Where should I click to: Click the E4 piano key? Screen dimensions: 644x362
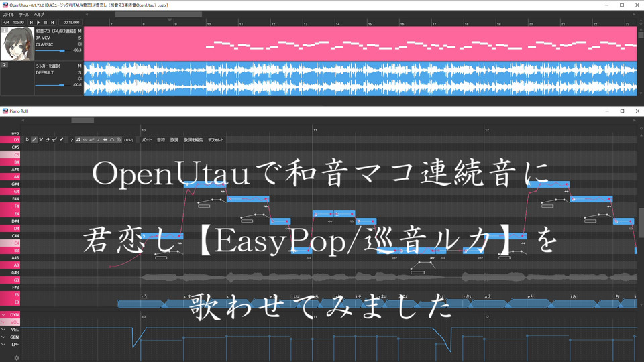(x=10, y=214)
